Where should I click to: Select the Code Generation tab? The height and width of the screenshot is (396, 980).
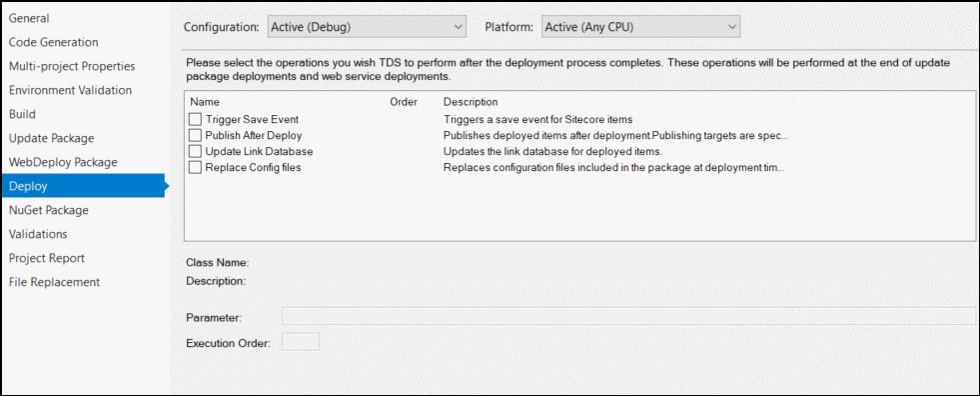[x=53, y=43]
